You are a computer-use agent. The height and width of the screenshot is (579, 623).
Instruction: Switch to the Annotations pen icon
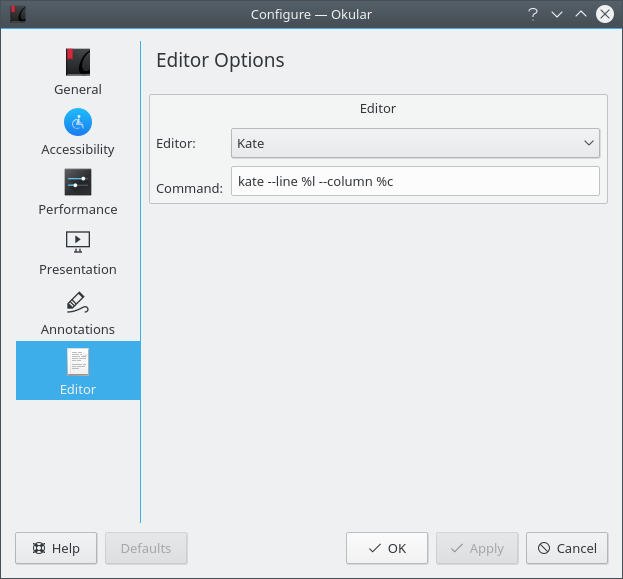click(78, 302)
